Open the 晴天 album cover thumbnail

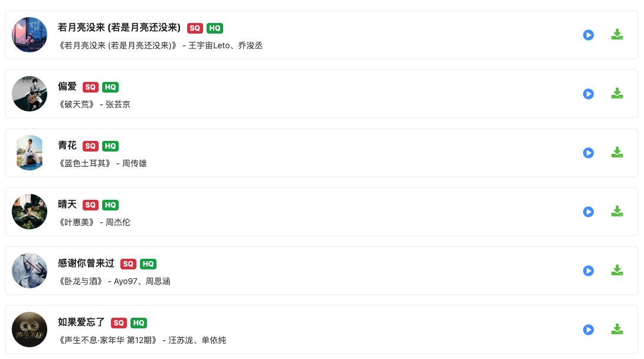click(x=30, y=212)
